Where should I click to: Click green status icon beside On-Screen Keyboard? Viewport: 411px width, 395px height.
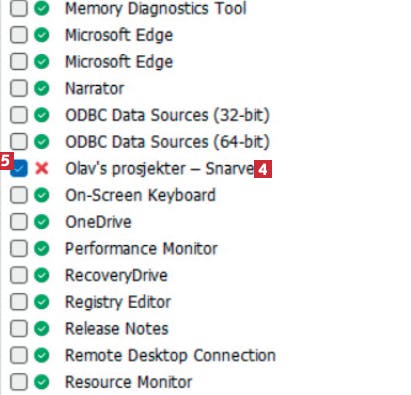tap(42, 195)
